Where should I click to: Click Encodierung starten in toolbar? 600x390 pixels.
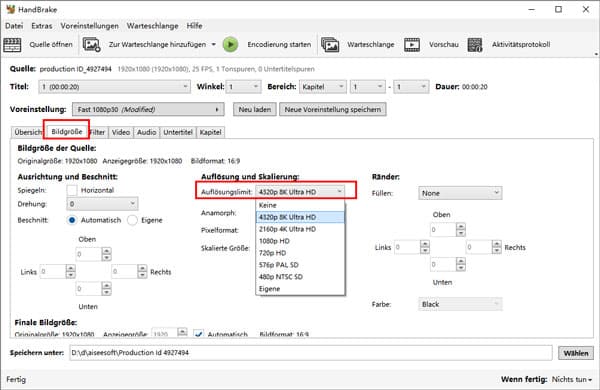pos(279,44)
